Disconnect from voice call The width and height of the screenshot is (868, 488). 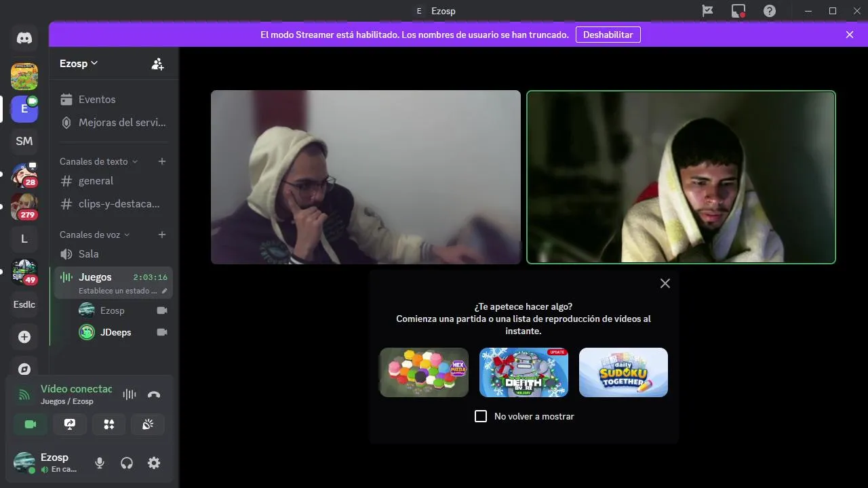pyautogui.click(x=154, y=394)
